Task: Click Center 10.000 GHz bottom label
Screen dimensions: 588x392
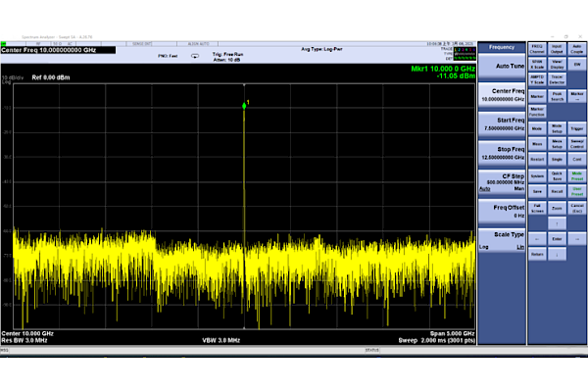Action: coord(27,333)
